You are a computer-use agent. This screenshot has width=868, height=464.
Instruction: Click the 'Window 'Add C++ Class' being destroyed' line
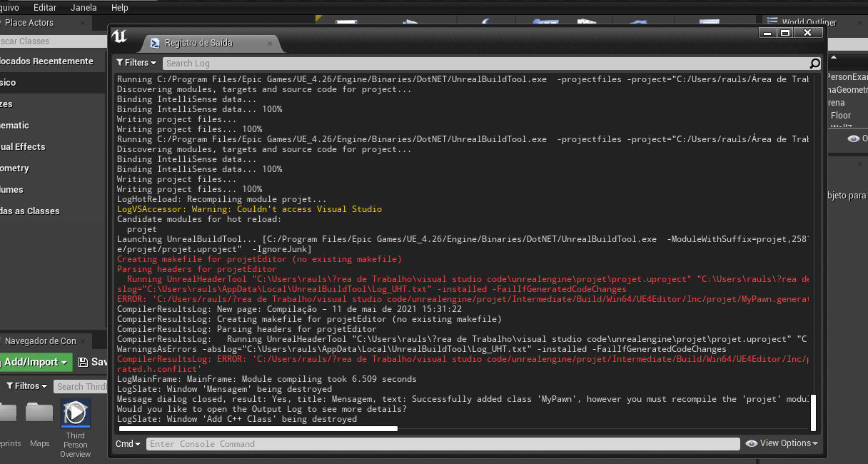coord(237,419)
